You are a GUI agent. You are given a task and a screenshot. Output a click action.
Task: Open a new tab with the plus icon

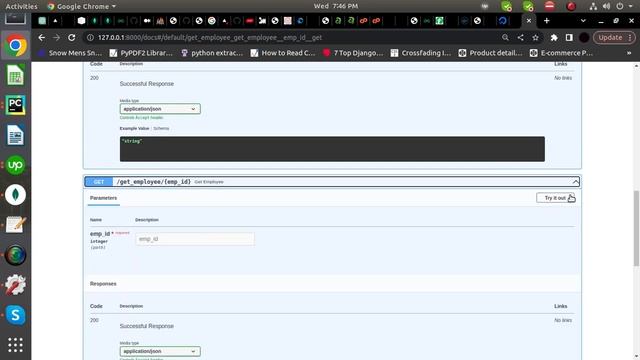coord(547,21)
